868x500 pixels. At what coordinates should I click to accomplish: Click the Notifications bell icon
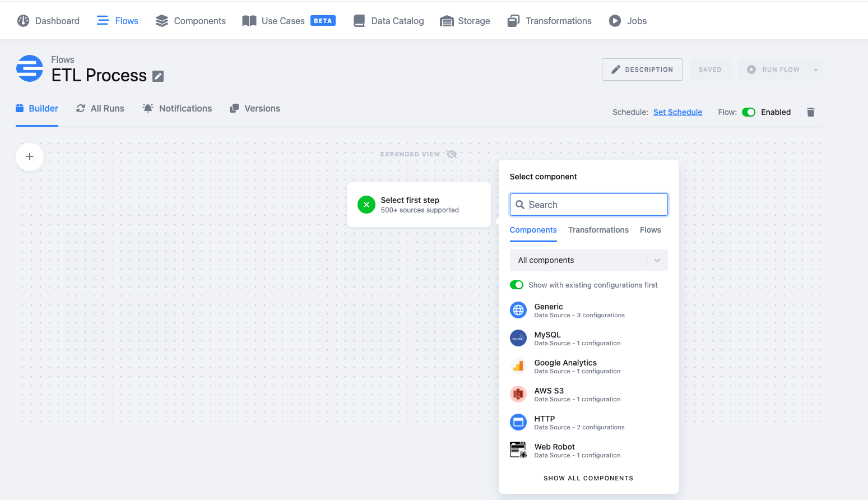(x=148, y=108)
